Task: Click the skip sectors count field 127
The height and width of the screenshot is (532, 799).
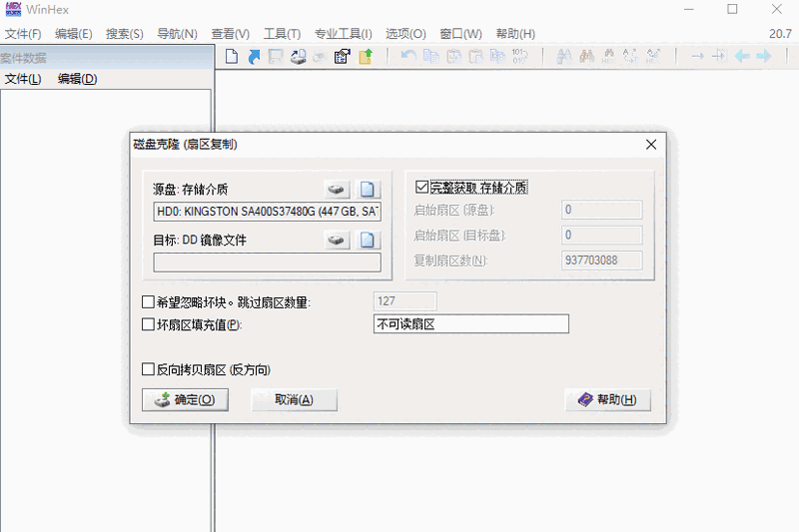Action: click(405, 301)
